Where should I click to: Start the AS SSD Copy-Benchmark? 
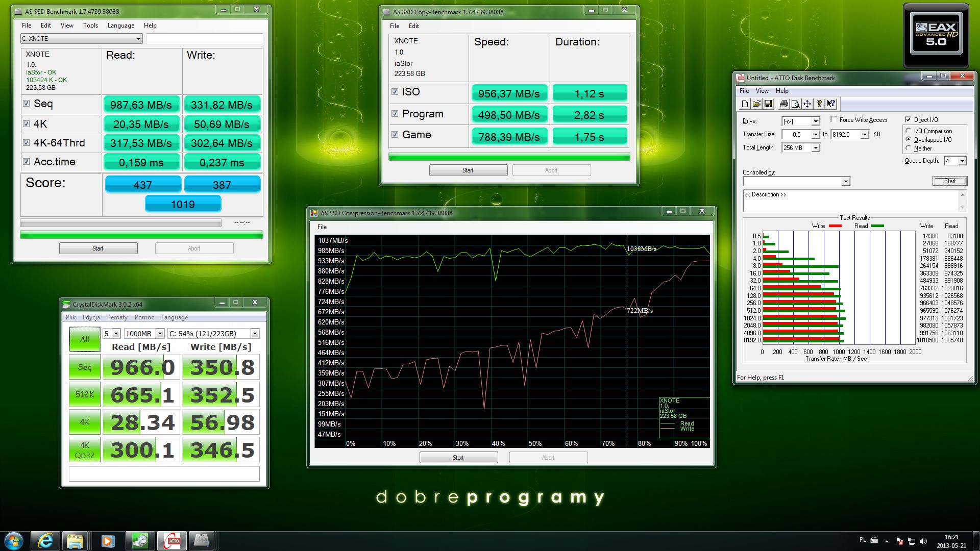(x=468, y=170)
